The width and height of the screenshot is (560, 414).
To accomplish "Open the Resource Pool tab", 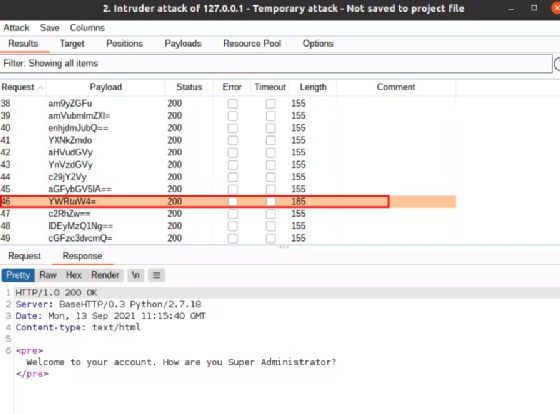I will [252, 44].
